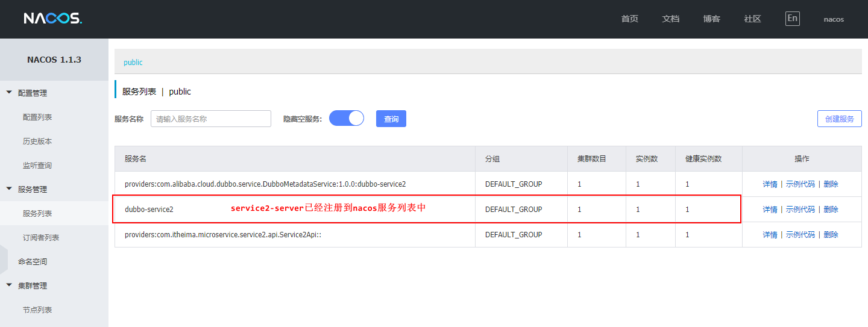Open 示例代码 for the DubboMetadataService row
The width and height of the screenshot is (868, 327).
coord(800,184)
